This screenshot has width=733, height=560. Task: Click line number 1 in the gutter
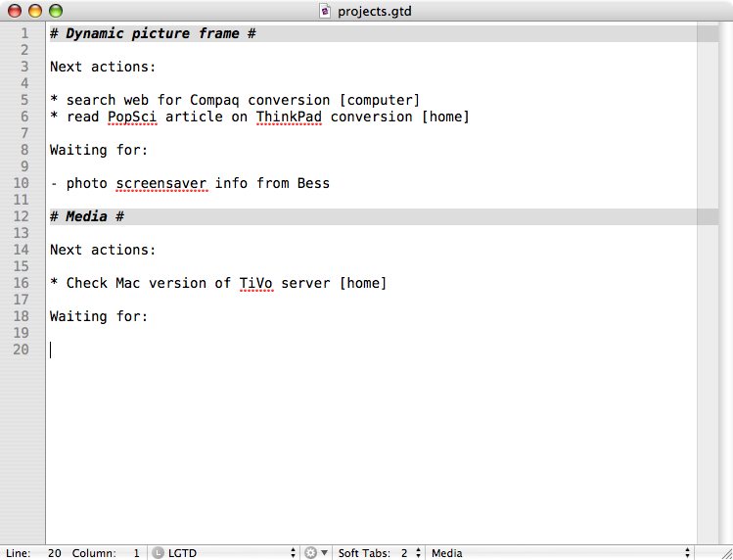(x=24, y=33)
